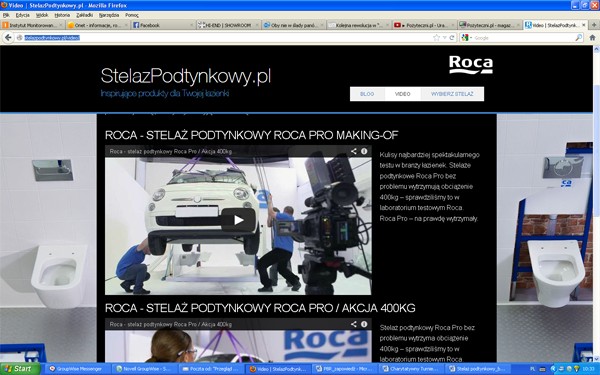Viewport: 600px width, 375px height.
Task: Reload the page using the refresh icon
Action: pos(452,38)
